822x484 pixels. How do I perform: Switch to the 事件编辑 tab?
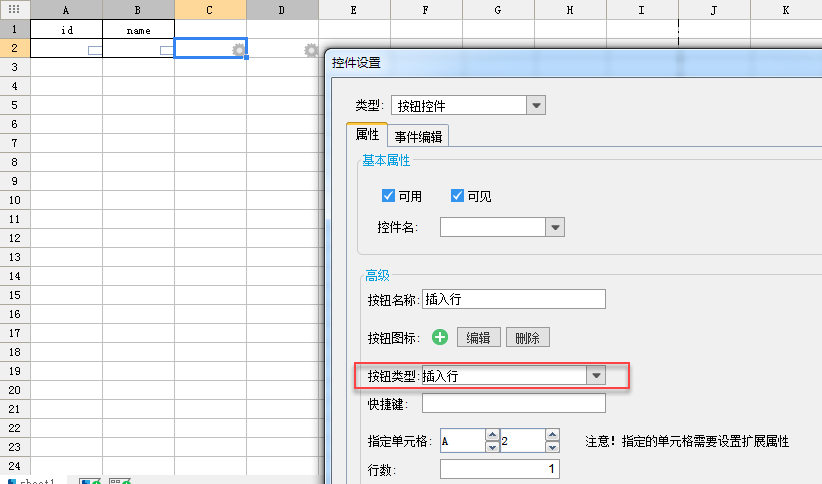418,137
